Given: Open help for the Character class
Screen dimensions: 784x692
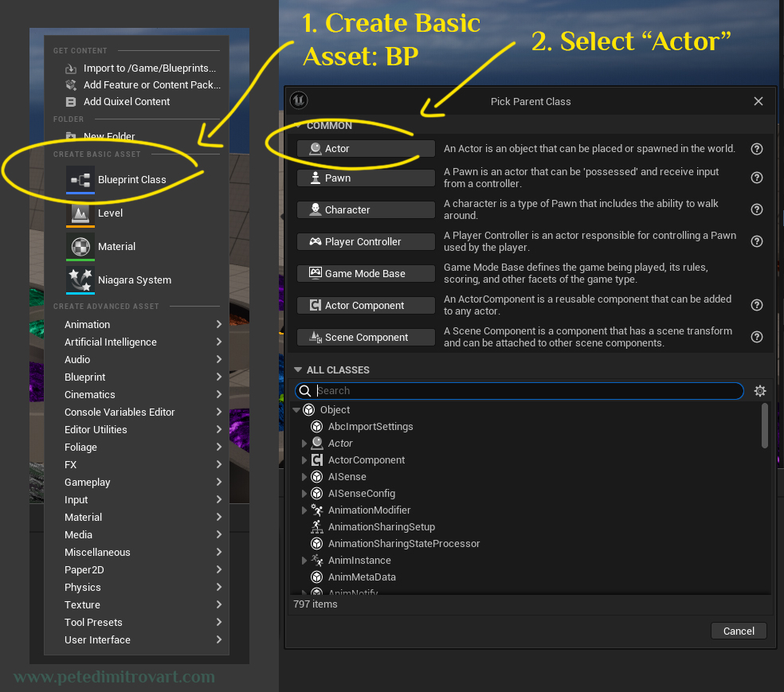Looking at the screenshot, I should click(x=757, y=210).
